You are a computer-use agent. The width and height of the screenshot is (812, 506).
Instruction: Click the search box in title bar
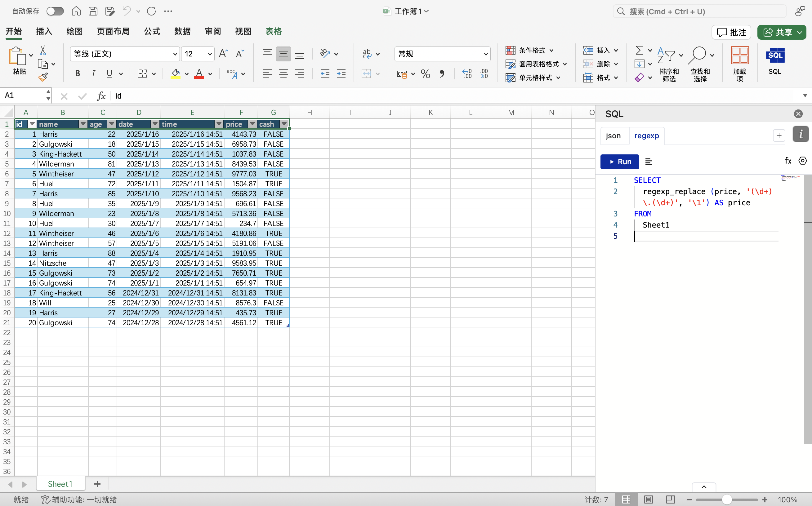[x=699, y=11]
